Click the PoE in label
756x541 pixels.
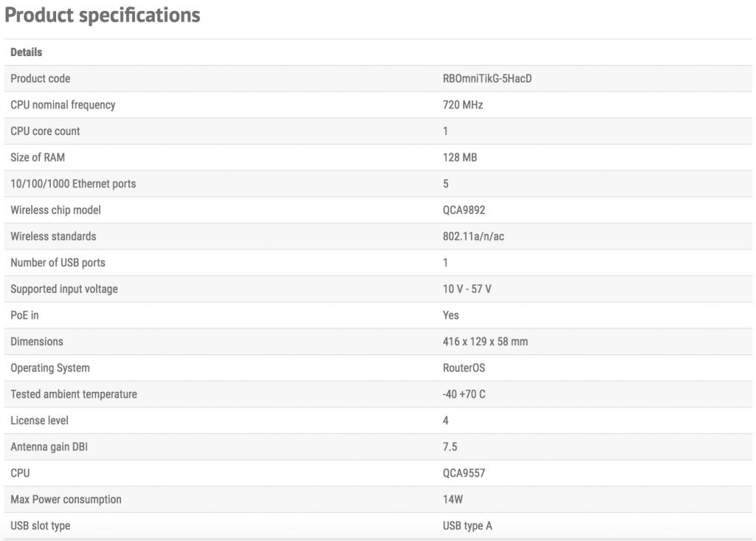24,315
